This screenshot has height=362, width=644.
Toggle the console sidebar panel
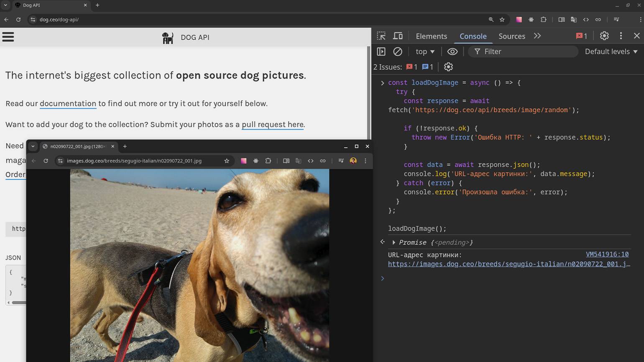click(381, 51)
